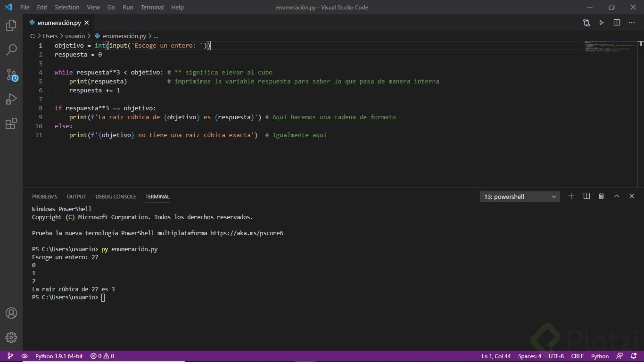The width and height of the screenshot is (644, 362).
Task: Open the View menu
Action: pyautogui.click(x=93, y=7)
